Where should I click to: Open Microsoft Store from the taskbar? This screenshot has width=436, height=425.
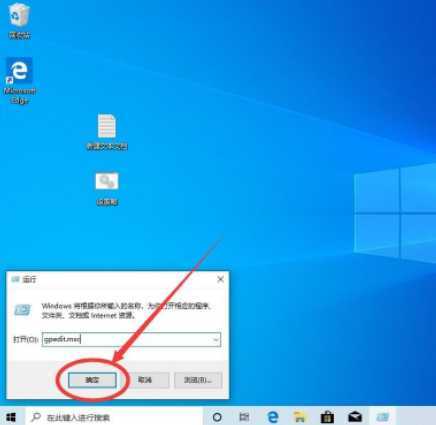pyautogui.click(x=327, y=417)
